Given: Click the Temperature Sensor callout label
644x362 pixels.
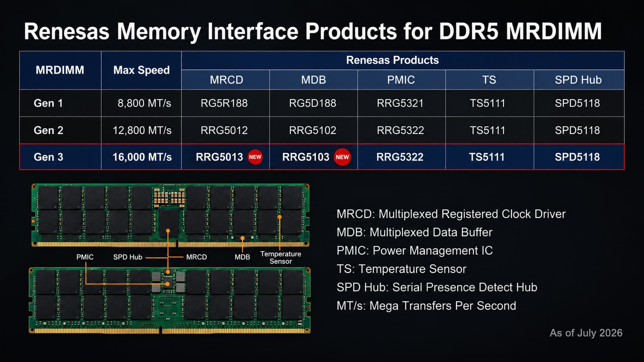Looking at the screenshot, I should pos(281,258).
